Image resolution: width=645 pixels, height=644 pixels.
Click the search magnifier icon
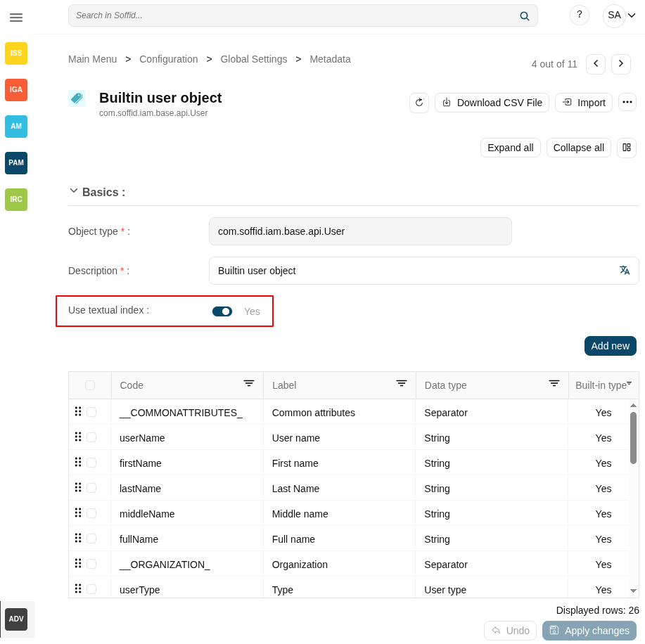(524, 16)
